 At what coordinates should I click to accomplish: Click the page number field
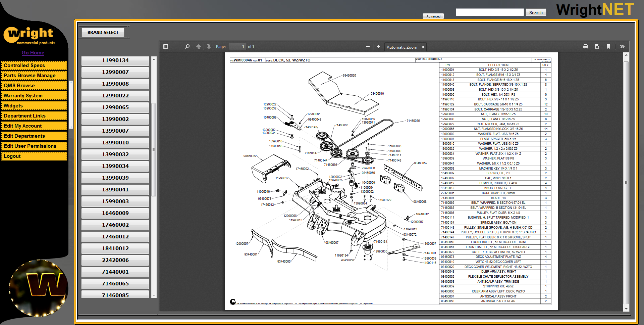pos(237,47)
